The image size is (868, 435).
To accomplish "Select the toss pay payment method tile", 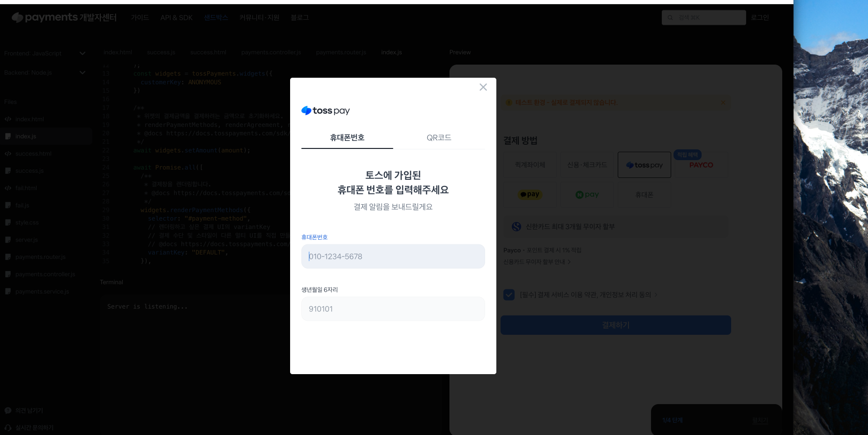I will tap(644, 165).
